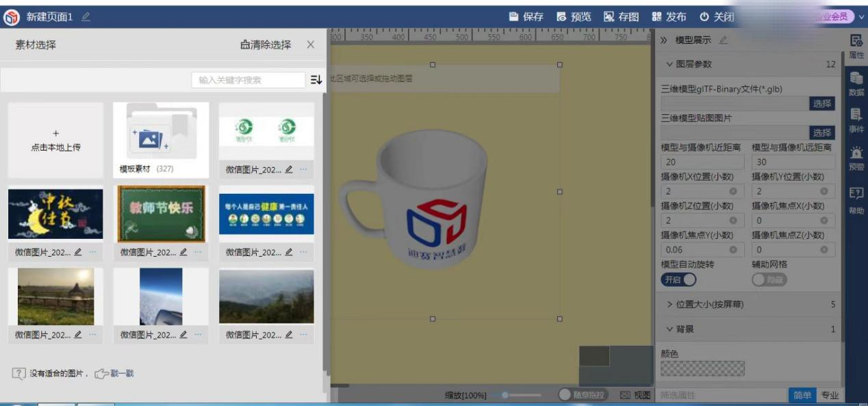Open Preview (预览) from the top bar
This screenshot has width=868, height=406.
pos(574,16)
